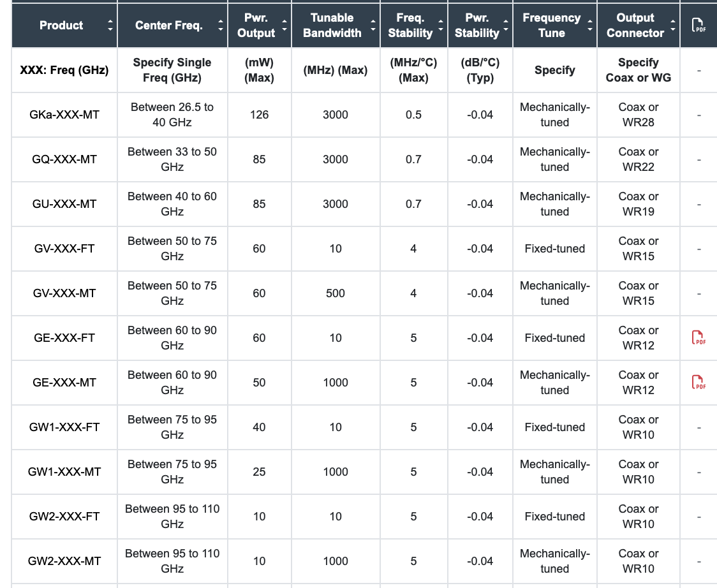Sort by Tunable Bandwidth column arrows
Image resolution: width=717 pixels, height=588 pixels.
(x=373, y=26)
